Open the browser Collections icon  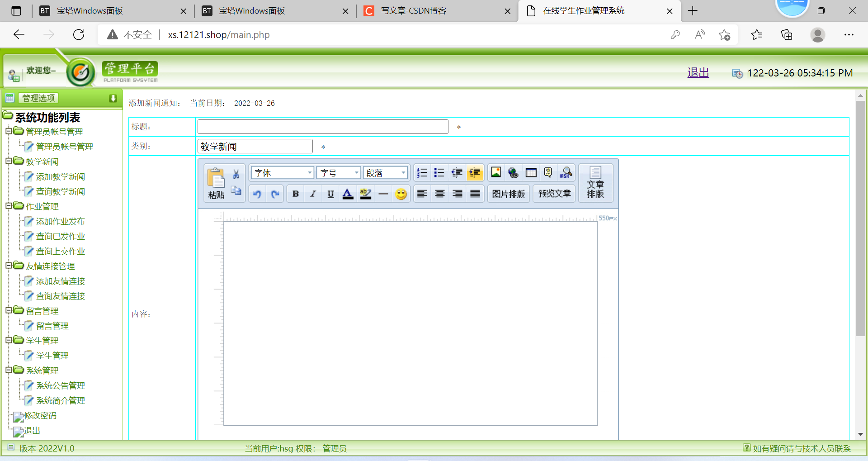(x=787, y=34)
